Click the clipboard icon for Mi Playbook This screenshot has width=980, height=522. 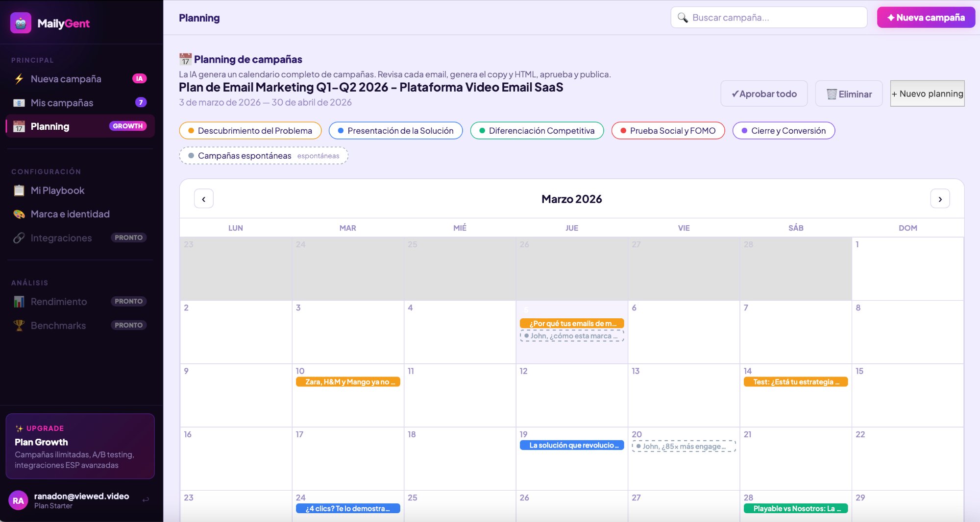(x=19, y=190)
